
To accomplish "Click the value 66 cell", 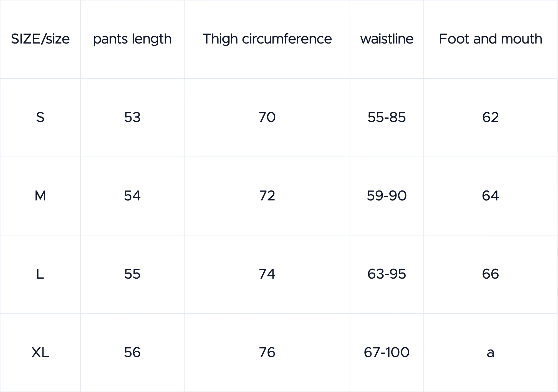I will [x=490, y=274].
